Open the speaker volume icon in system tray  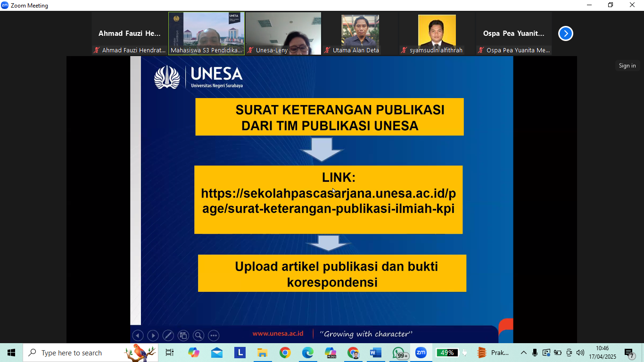(x=580, y=353)
